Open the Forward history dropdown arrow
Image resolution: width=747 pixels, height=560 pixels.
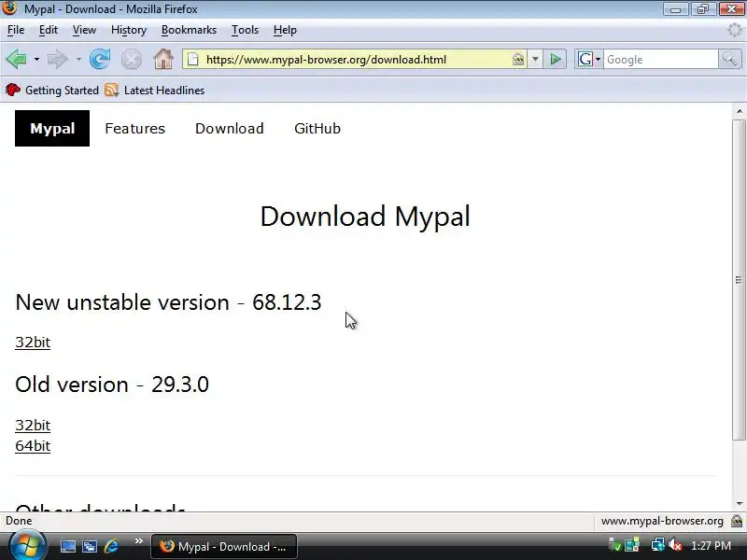(x=78, y=60)
